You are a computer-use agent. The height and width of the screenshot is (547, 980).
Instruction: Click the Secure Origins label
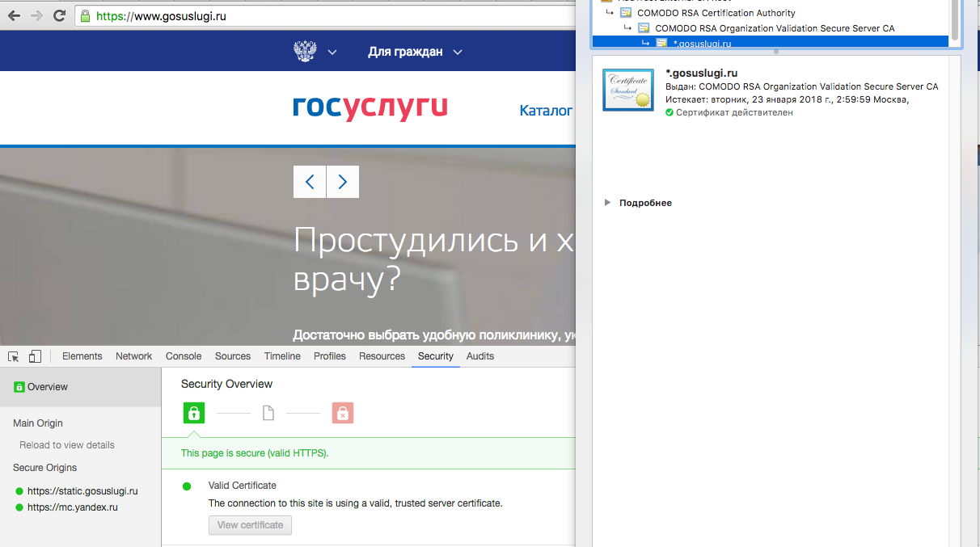(x=45, y=468)
